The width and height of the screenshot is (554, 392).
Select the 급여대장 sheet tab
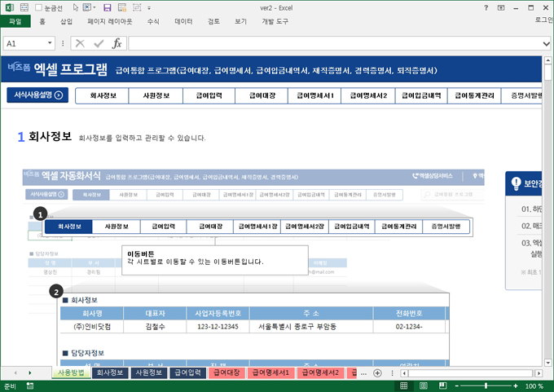pos(226,372)
